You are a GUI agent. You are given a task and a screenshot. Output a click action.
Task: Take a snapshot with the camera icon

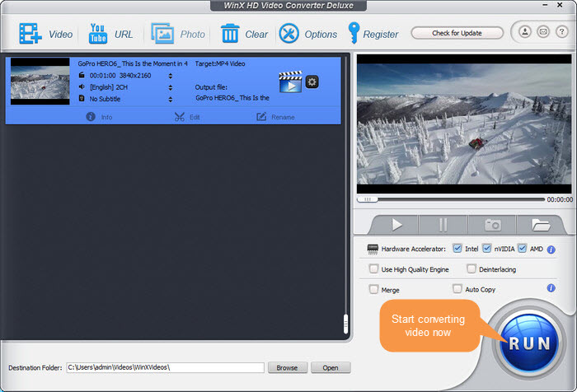pyautogui.click(x=493, y=224)
